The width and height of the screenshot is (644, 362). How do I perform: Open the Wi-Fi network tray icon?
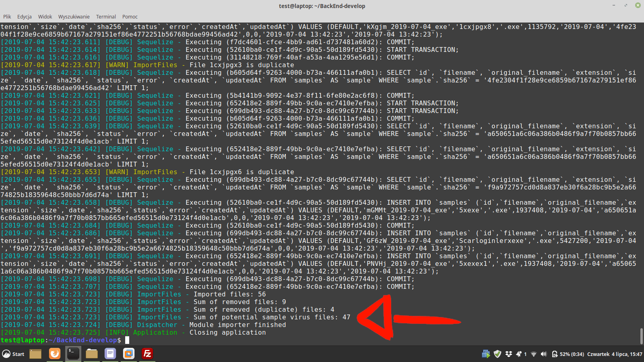[x=534, y=354]
